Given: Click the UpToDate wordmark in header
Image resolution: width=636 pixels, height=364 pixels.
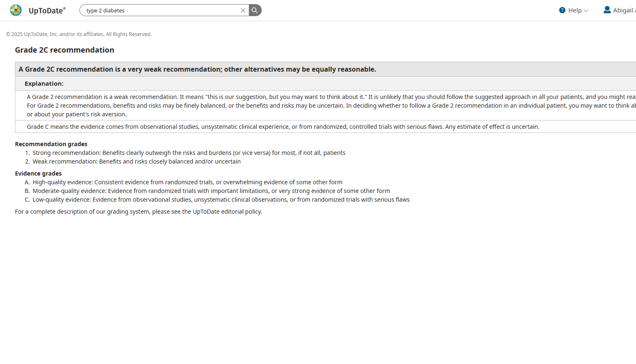Looking at the screenshot, I should point(47,11).
